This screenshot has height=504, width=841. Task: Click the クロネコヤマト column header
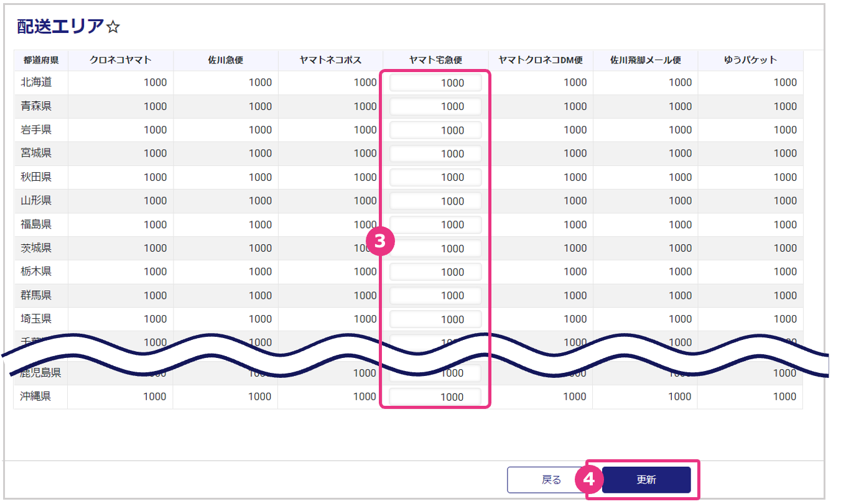120,60
